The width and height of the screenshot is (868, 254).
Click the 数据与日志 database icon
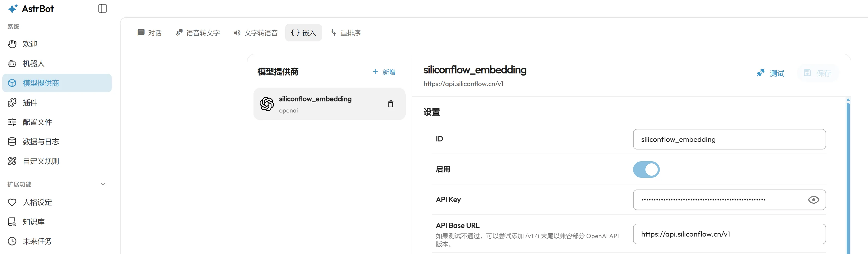[x=12, y=142]
